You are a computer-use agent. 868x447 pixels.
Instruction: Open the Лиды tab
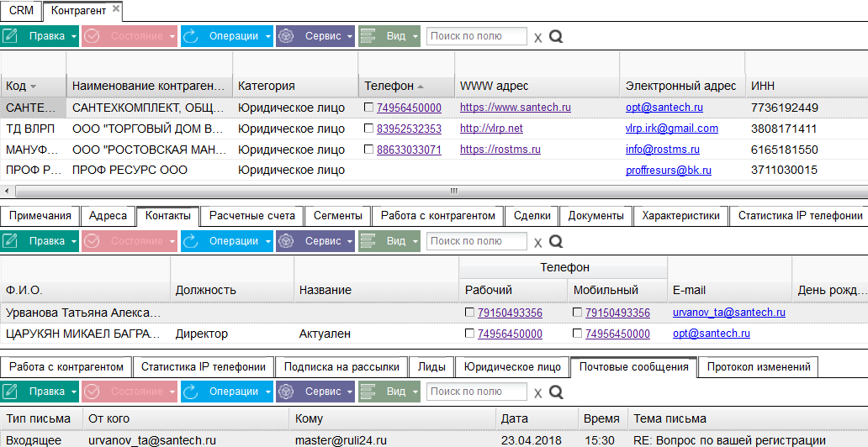click(431, 367)
